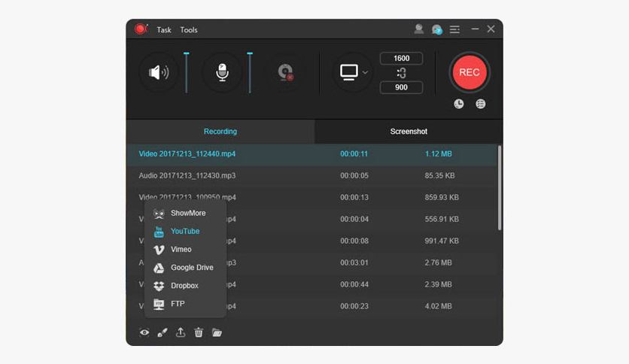Open the output folder icon
Viewport: 629px width, 364px height.
click(217, 332)
